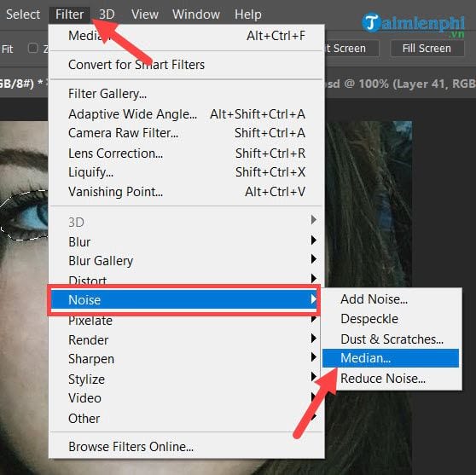Open Camera Raw Filter
The height and width of the screenshot is (475, 476).
(x=187, y=133)
